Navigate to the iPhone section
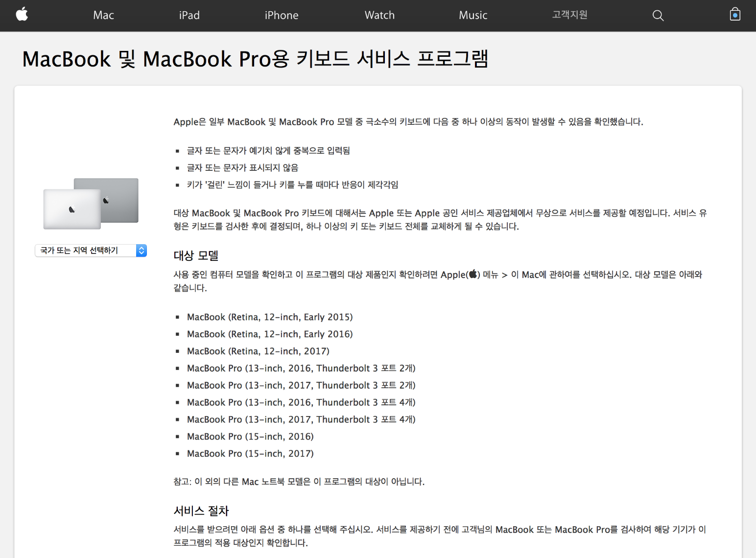 coord(281,15)
